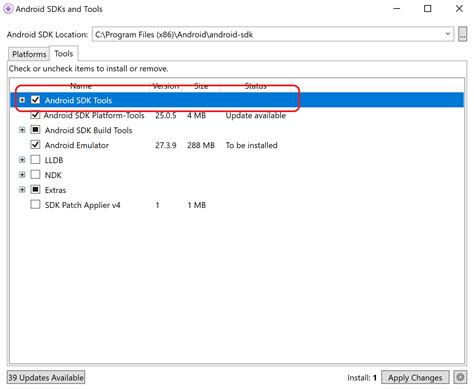The image size is (474, 389).
Task: Select the Android SDK Build Tools label
Action: click(x=88, y=130)
